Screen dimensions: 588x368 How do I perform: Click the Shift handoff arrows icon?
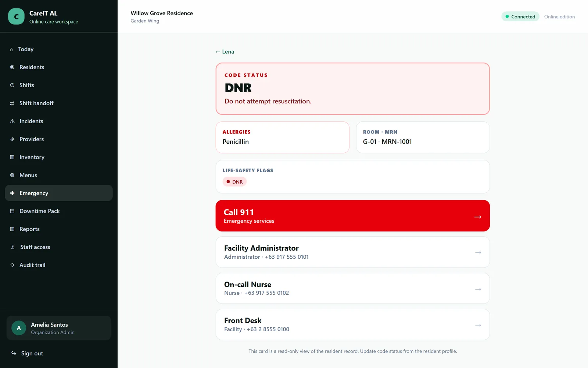pos(12,103)
